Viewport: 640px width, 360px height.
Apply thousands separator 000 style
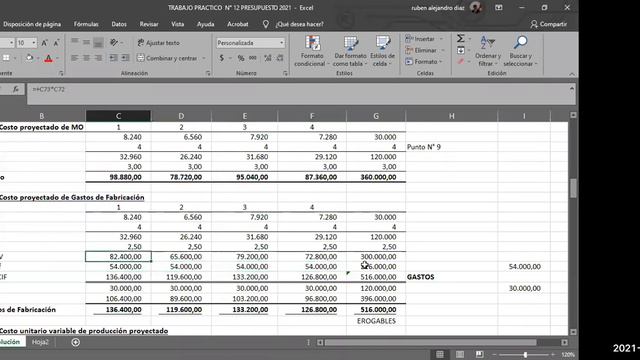(253, 58)
